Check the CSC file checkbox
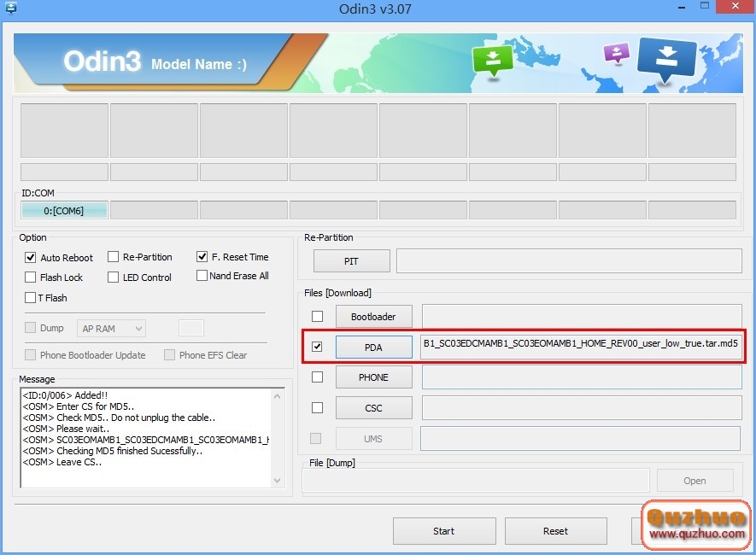The width and height of the screenshot is (756, 555). pos(317,407)
